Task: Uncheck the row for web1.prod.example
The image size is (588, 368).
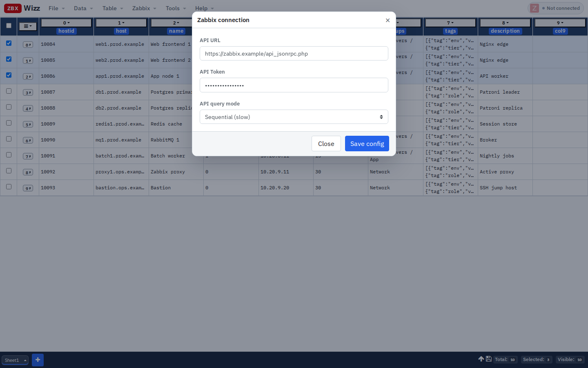Action: (9, 43)
